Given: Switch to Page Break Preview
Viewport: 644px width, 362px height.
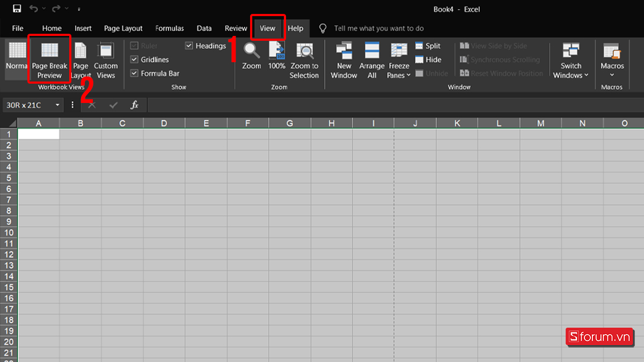Looking at the screenshot, I should 49,59.
